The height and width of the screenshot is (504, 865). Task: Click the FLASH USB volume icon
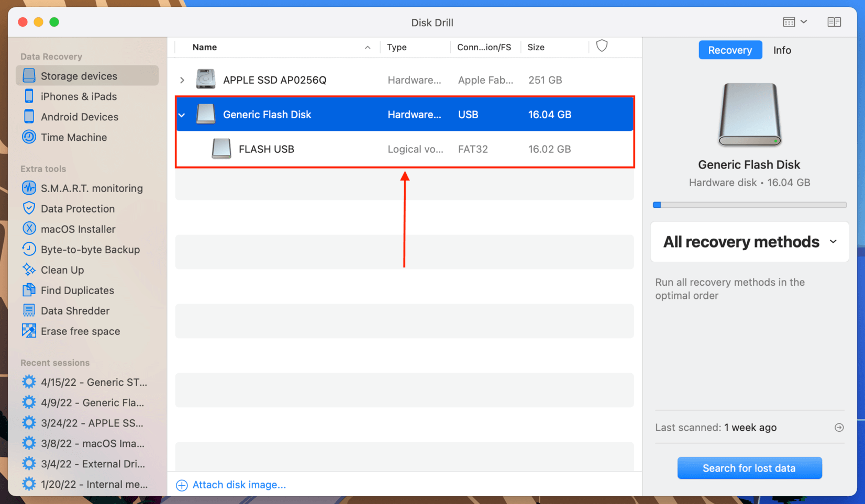point(221,148)
